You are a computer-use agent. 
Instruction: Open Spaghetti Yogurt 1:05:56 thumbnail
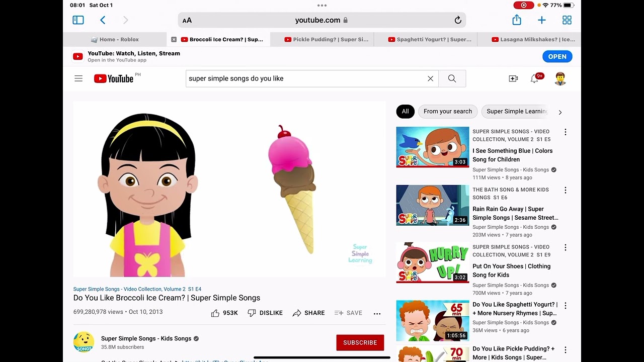(433, 321)
